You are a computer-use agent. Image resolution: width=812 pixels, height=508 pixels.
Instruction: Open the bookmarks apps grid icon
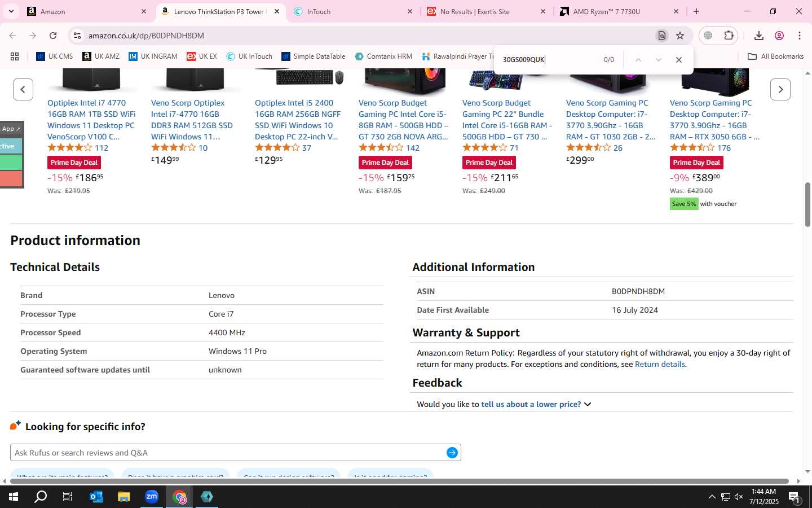[15, 56]
